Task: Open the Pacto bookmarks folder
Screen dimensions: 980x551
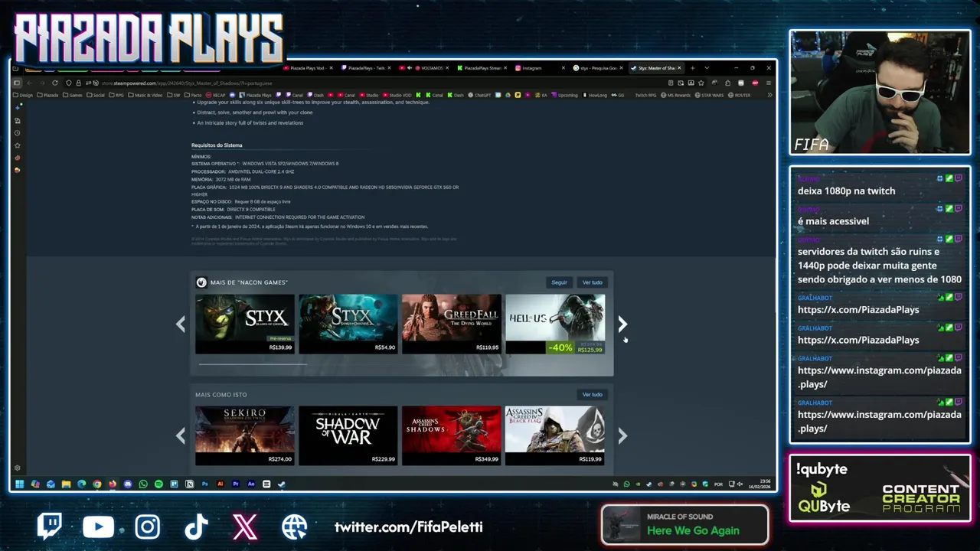Action: tap(193, 95)
